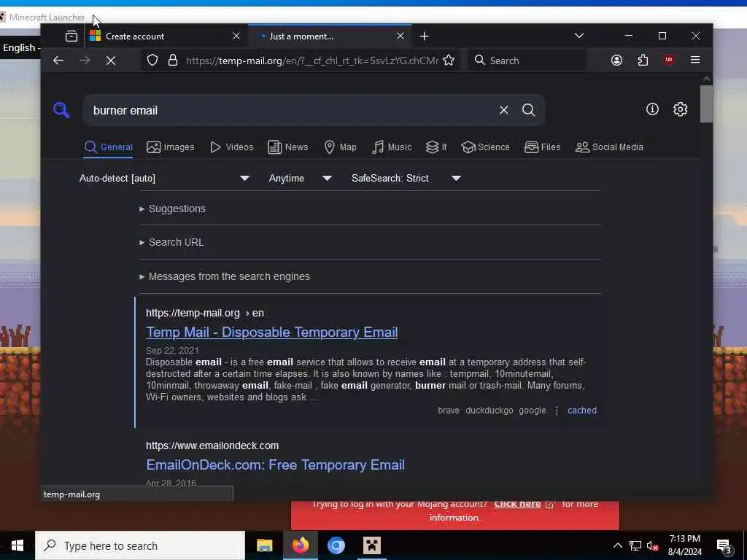Focus the burner email search field

(x=290, y=110)
